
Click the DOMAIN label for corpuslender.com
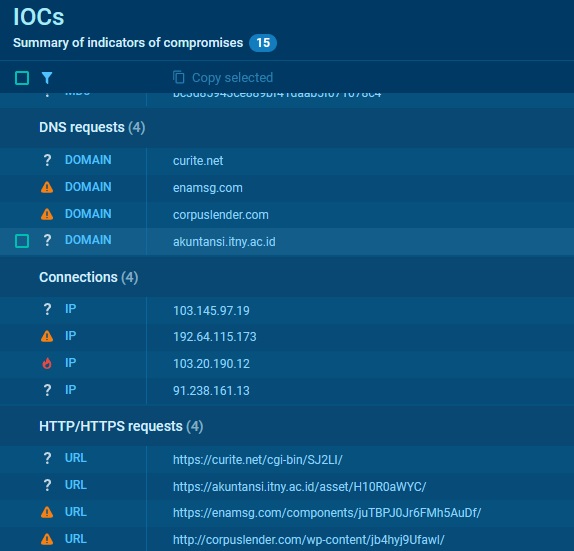tap(88, 214)
